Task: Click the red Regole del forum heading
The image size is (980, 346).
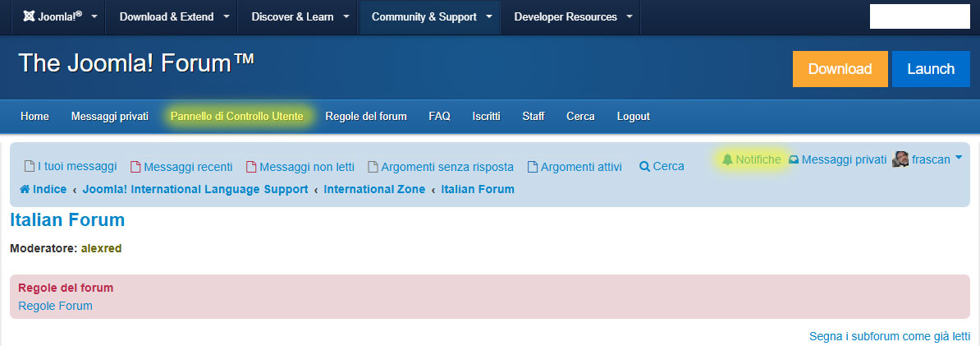Action: click(x=66, y=288)
